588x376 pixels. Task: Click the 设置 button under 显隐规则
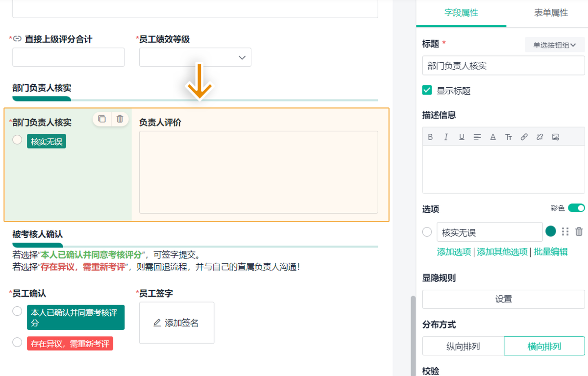point(503,299)
